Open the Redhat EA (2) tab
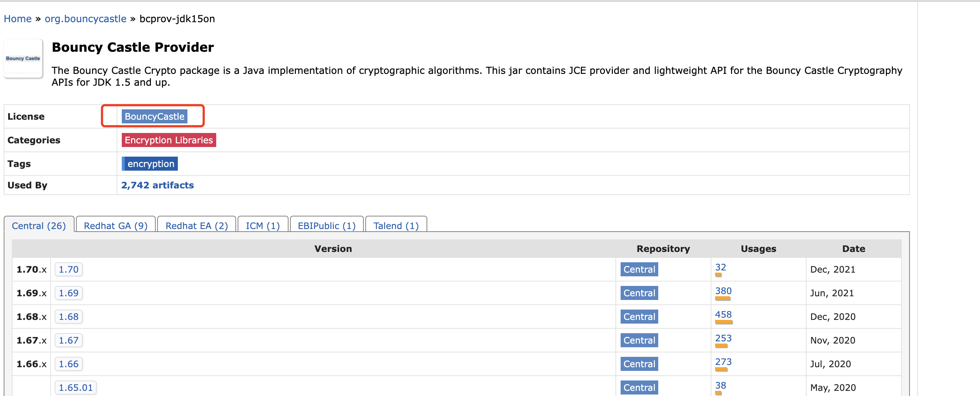Viewport: 980px width, 396px height. pyautogui.click(x=197, y=226)
